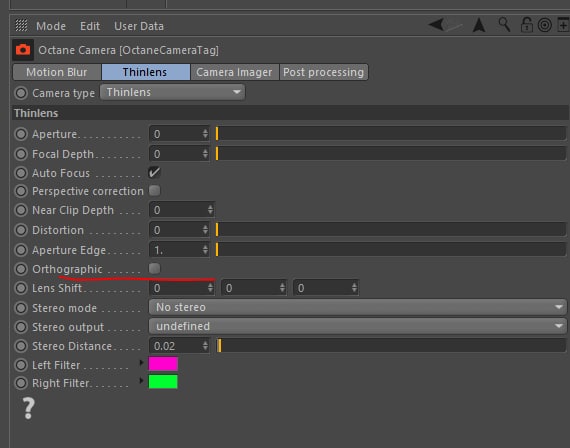Toggle the Right Filter keyframe circle
The width and height of the screenshot is (570, 448).
[x=21, y=383]
